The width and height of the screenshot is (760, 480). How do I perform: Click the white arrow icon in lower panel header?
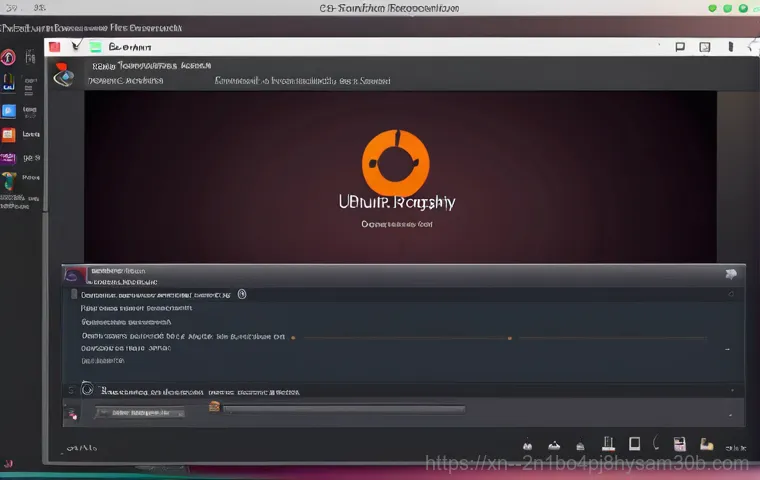coord(731,274)
